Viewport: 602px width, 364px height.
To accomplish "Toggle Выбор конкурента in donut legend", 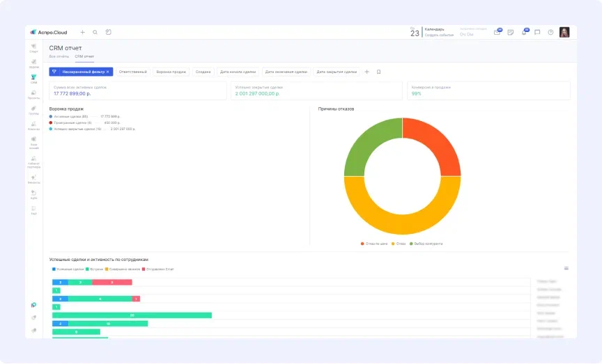I will [x=426, y=244].
